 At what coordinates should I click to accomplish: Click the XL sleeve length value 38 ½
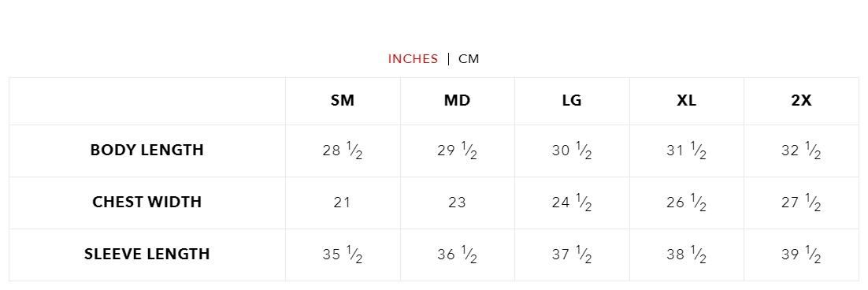click(686, 254)
